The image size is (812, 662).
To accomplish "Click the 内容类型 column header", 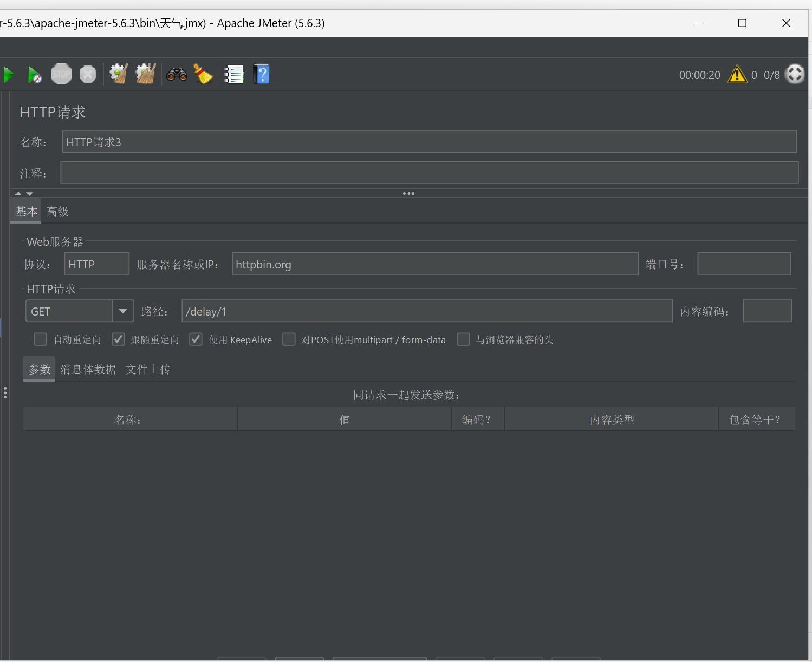I will pyautogui.click(x=612, y=420).
